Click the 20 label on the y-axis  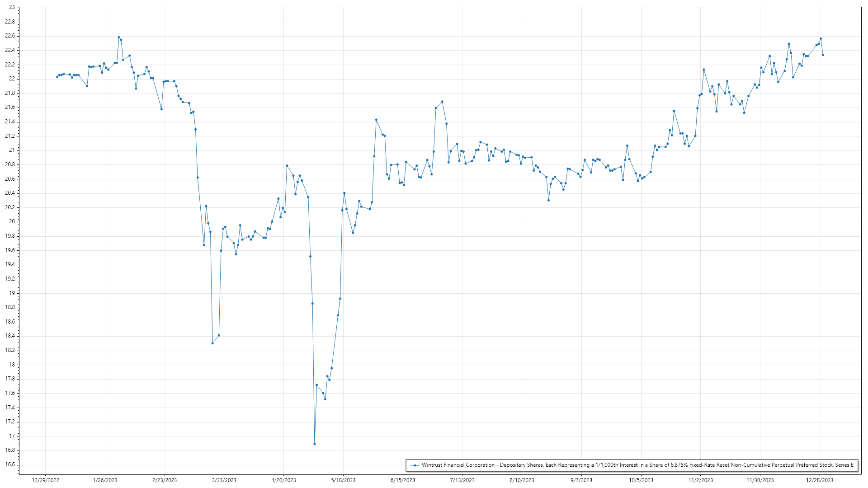point(12,221)
